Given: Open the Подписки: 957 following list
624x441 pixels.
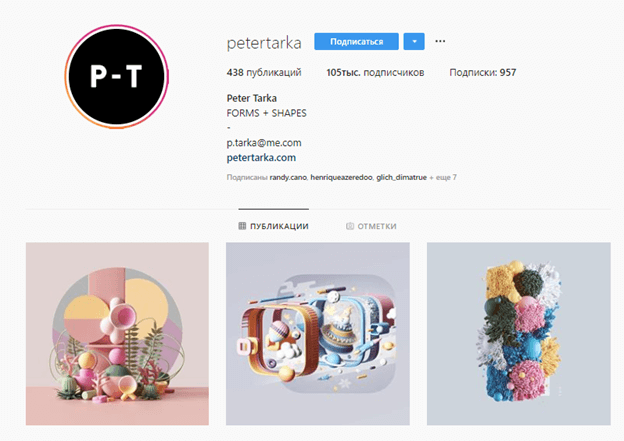Looking at the screenshot, I should click(x=483, y=72).
